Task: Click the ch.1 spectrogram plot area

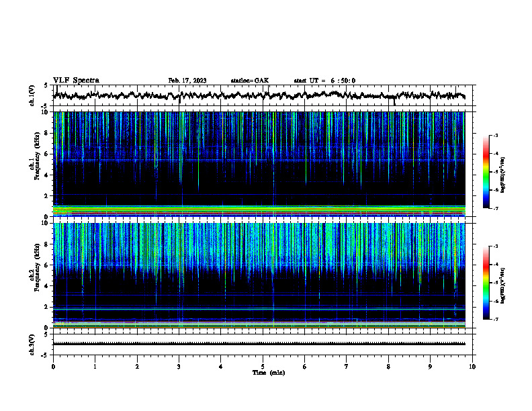Action: click(259, 164)
